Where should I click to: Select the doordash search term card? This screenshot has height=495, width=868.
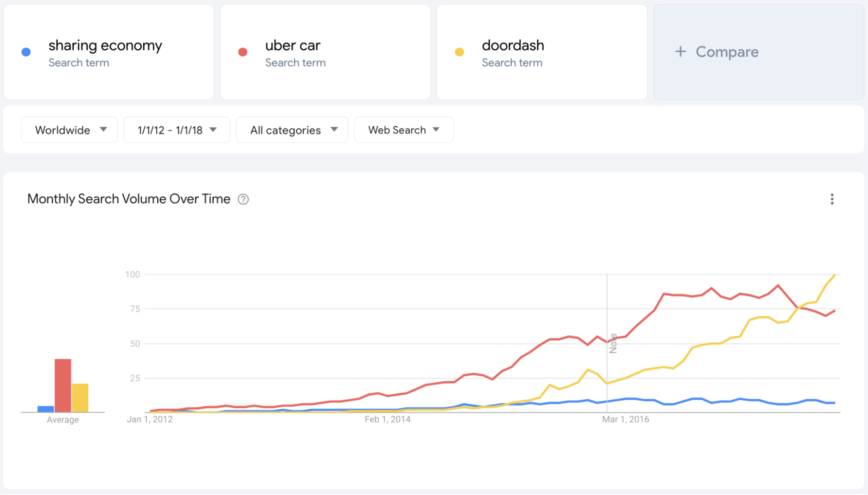tap(542, 52)
